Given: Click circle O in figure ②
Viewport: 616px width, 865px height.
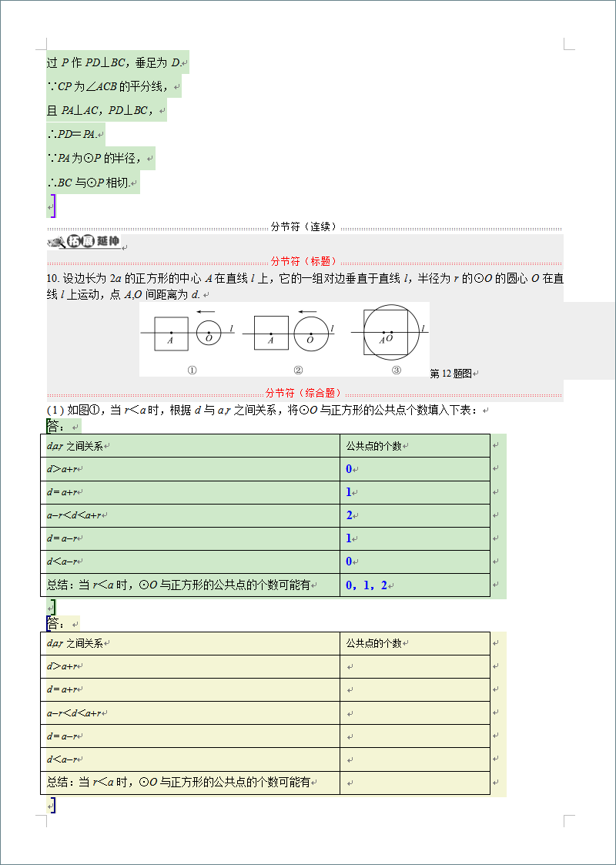Looking at the screenshot, I should point(311,334).
